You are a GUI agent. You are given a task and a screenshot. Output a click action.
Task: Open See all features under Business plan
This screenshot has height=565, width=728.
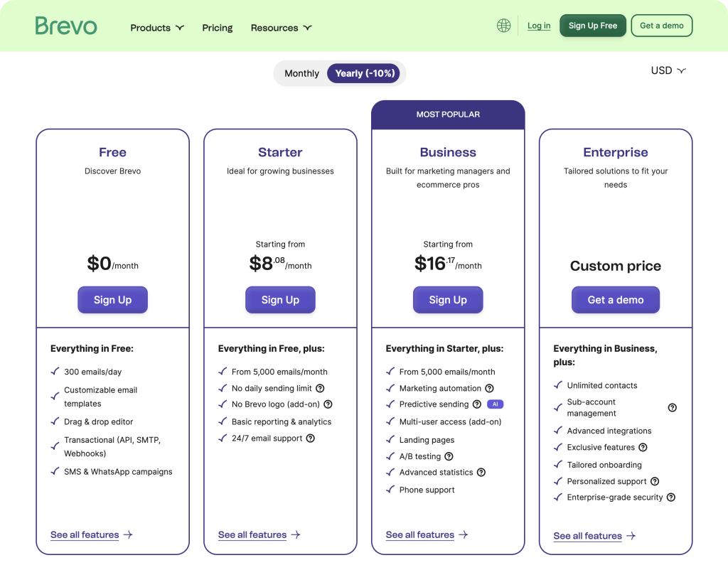pos(419,534)
